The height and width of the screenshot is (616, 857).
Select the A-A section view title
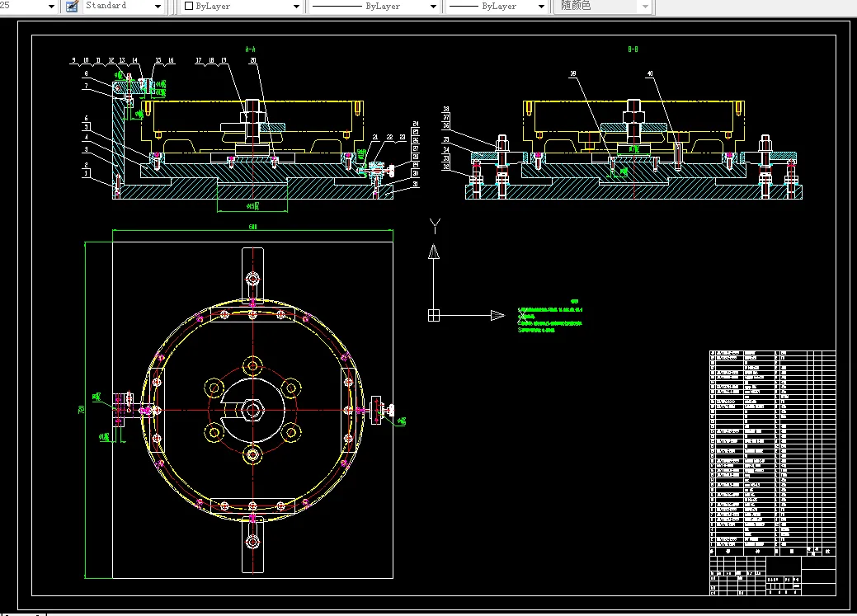click(x=250, y=49)
